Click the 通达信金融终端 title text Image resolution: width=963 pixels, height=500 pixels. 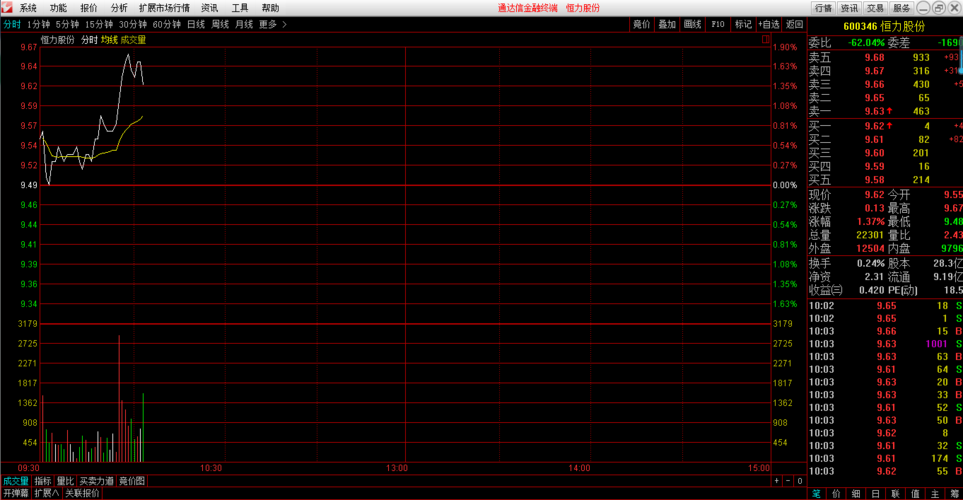(528, 8)
